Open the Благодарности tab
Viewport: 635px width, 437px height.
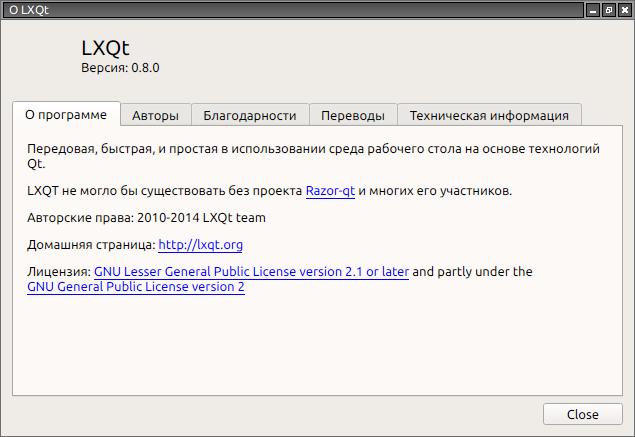pos(250,115)
